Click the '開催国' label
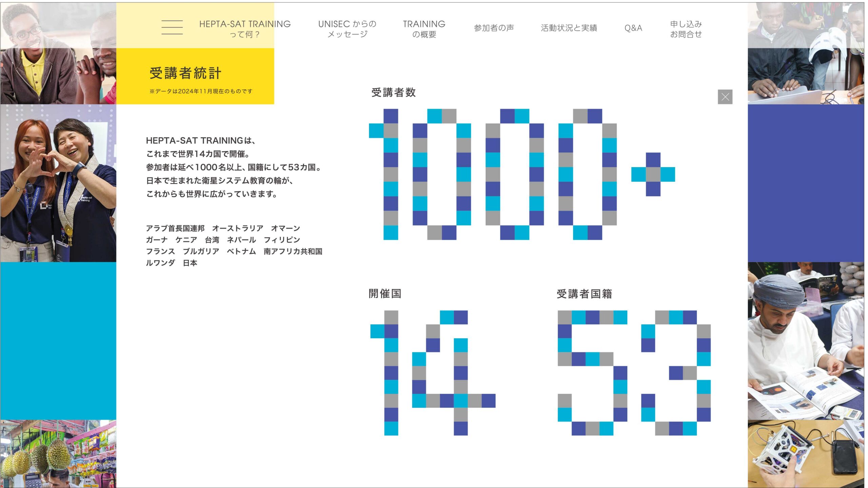 (x=385, y=293)
